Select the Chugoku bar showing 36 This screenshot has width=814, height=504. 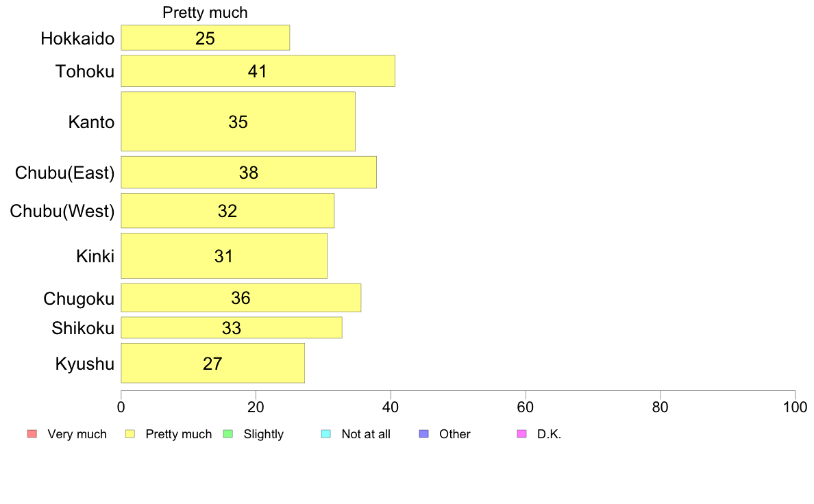(x=241, y=298)
